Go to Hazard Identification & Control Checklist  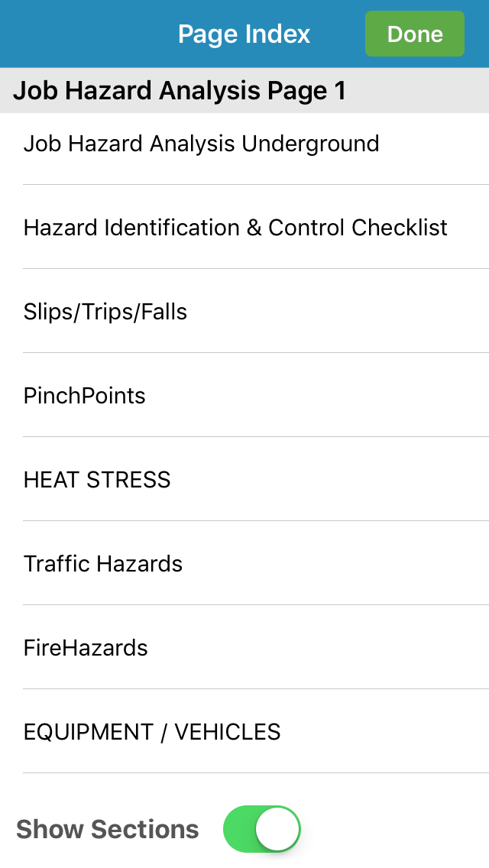(244, 227)
